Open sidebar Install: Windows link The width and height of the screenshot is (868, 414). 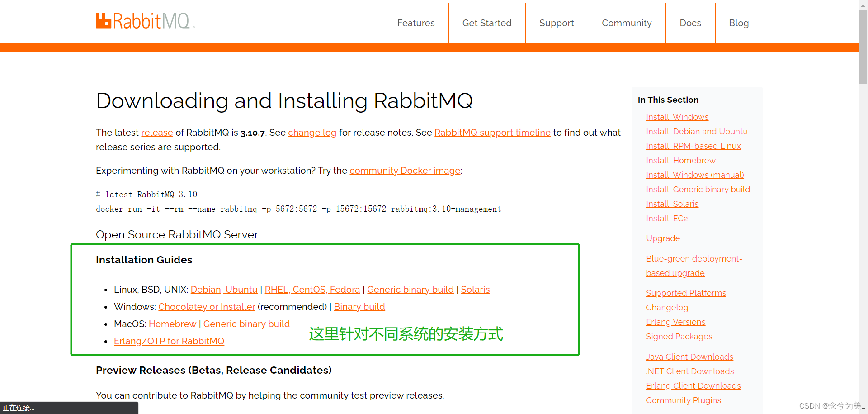677,117
